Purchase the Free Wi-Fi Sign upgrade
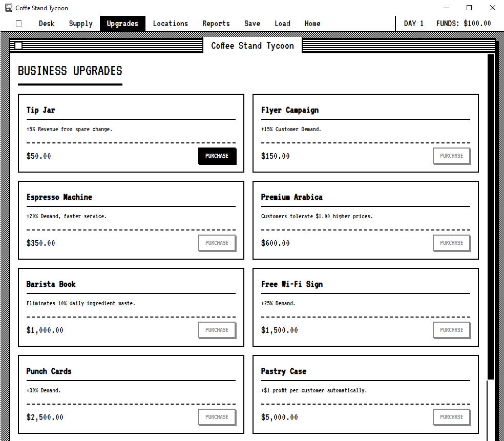The height and width of the screenshot is (441, 504). (452, 330)
